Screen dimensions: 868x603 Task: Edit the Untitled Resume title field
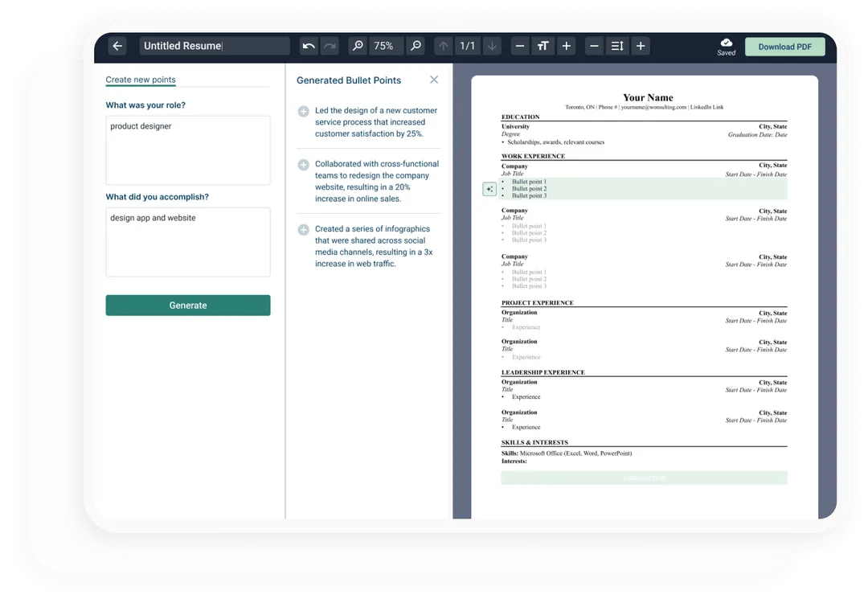[x=215, y=46]
